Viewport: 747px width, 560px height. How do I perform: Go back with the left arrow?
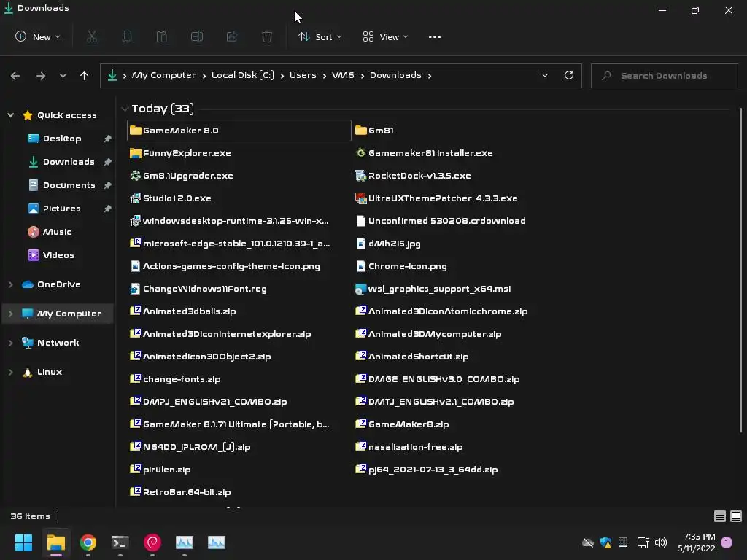[x=15, y=76]
